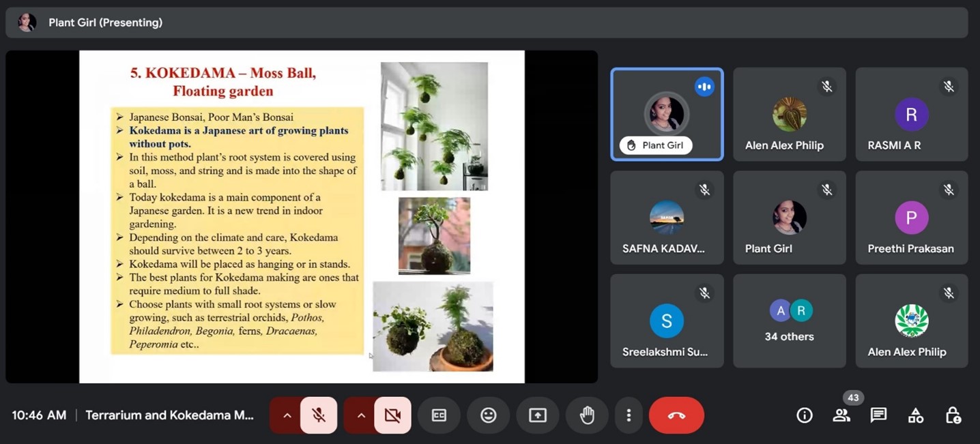Turn on the camera
The image size is (980, 444).
392,415
